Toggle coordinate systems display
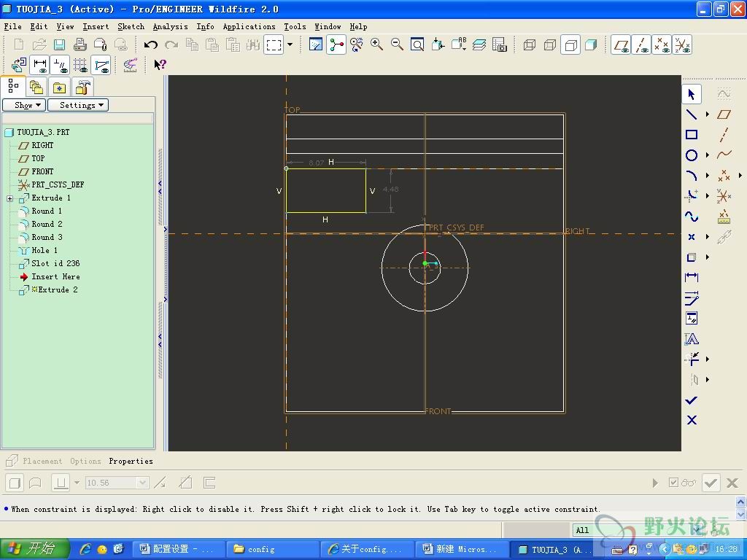This screenshot has width=747, height=560. pyautogui.click(x=682, y=45)
